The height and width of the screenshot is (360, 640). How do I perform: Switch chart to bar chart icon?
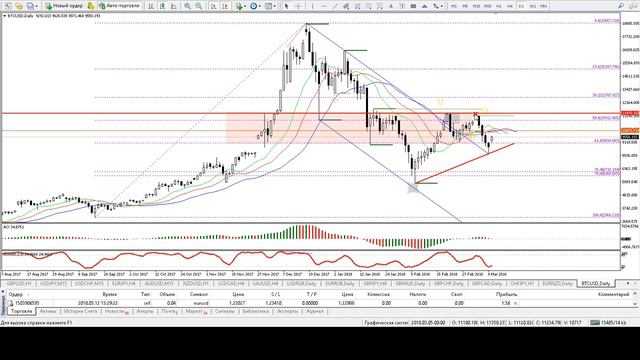coord(151,6)
